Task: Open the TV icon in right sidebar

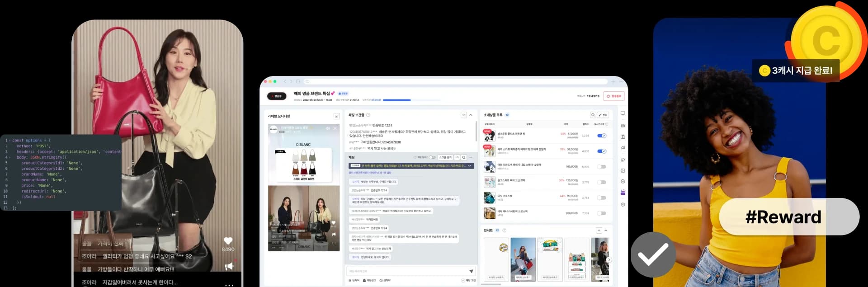Action: (x=623, y=136)
